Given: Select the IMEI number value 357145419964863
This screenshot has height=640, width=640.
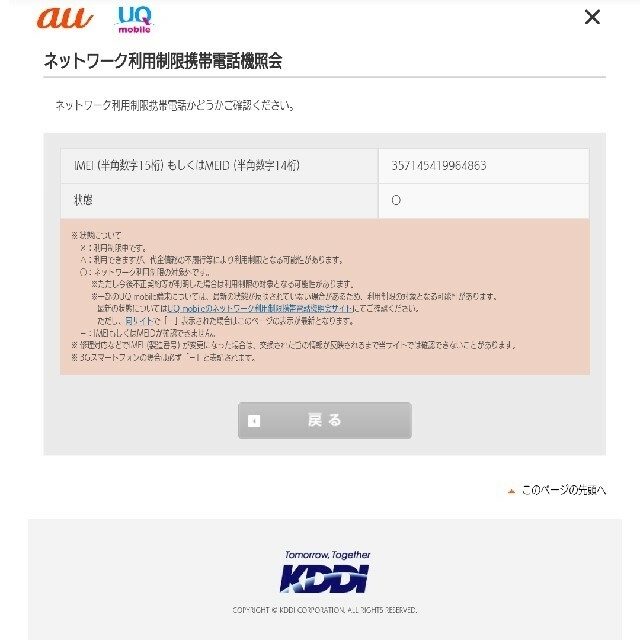Looking at the screenshot, I should 439,165.
